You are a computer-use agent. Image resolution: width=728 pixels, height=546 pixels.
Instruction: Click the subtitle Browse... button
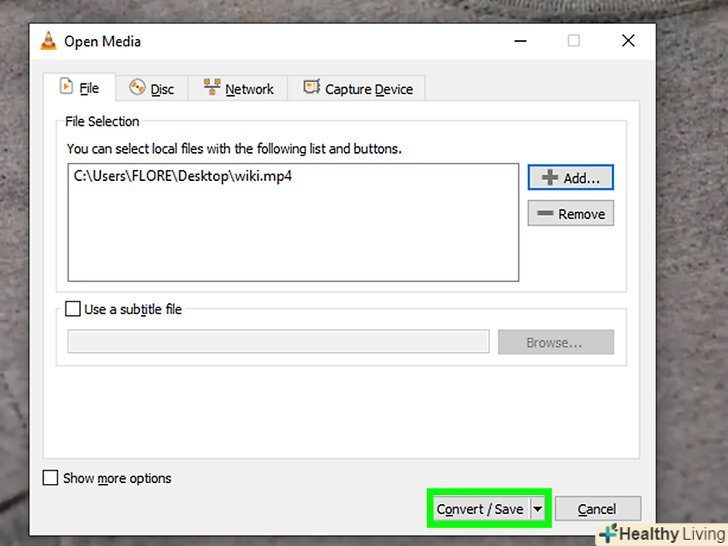[556, 342]
